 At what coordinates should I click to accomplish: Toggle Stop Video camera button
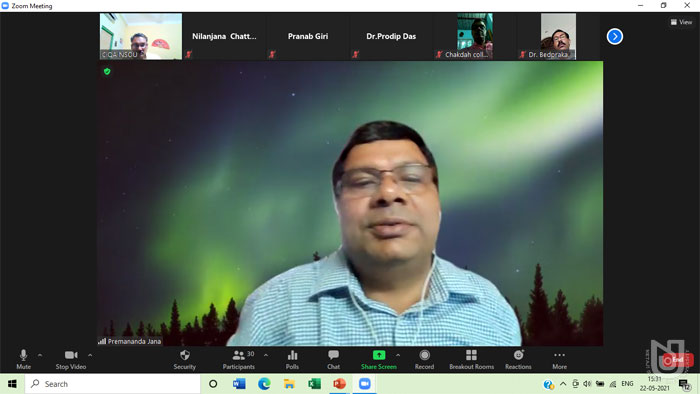[x=71, y=360]
